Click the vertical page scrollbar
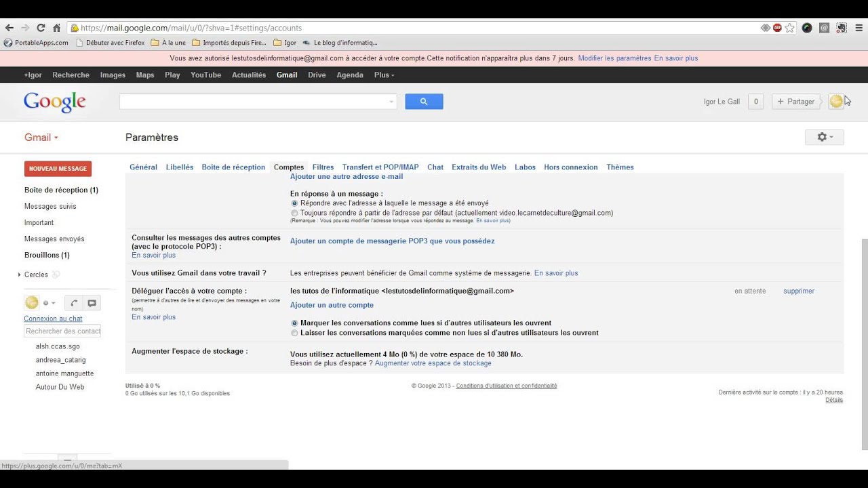This screenshot has height=488, width=868. 864,344
